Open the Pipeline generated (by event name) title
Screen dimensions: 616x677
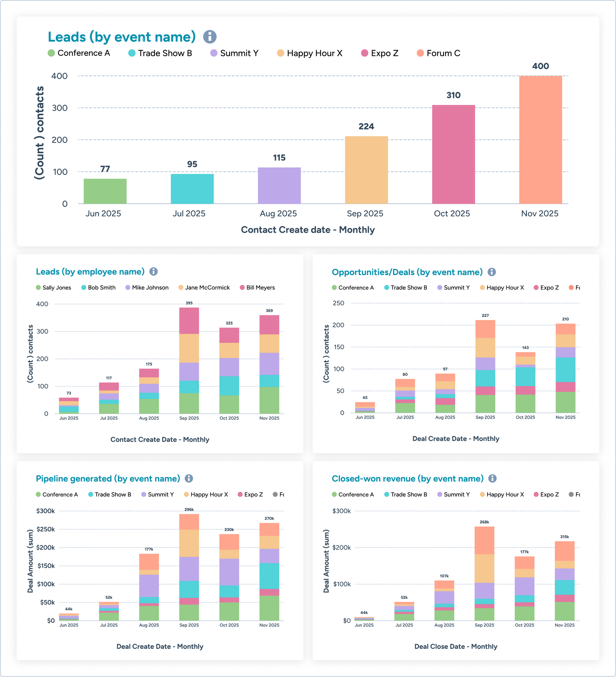pos(108,479)
